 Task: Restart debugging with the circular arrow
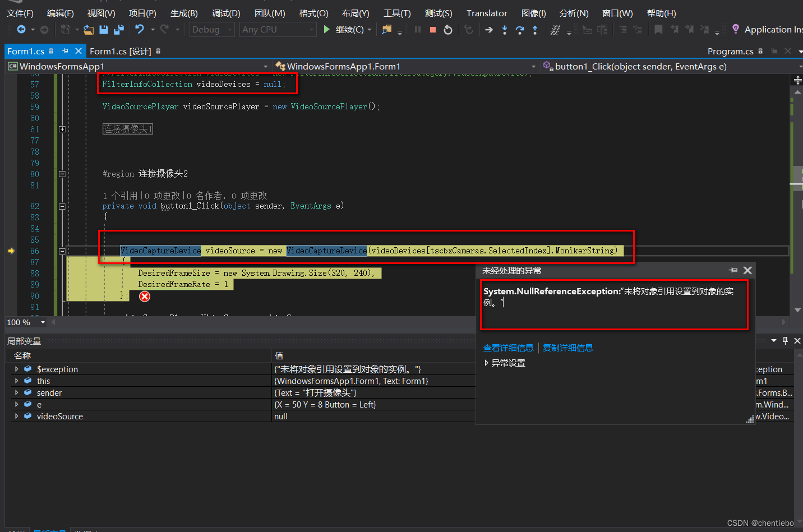tap(448, 30)
